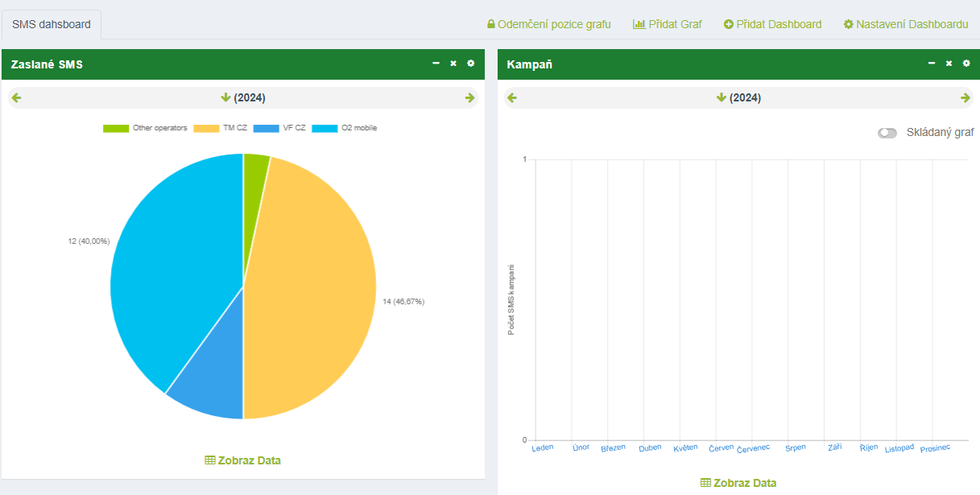980x495 pixels.
Task: Click gear settings icon in Zaslané SMS panel
Action: click(471, 64)
